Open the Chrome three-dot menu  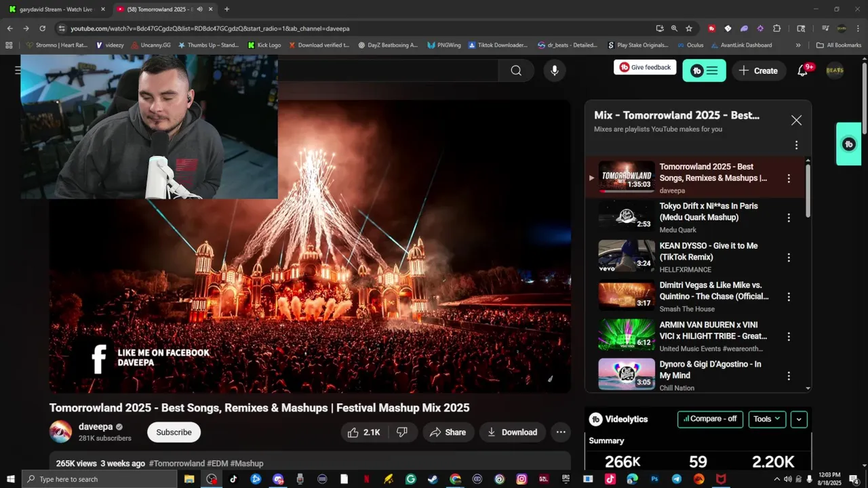[x=859, y=28]
